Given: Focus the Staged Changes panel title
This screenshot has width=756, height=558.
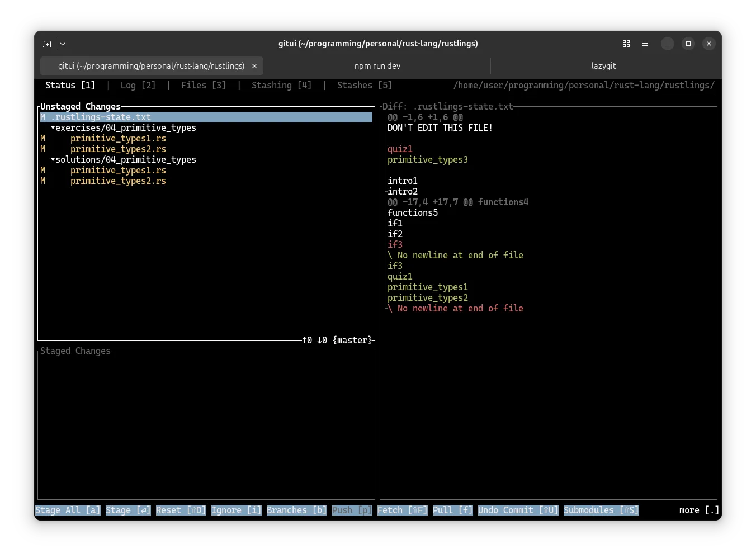Looking at the screenshot, I should [x=75, y=351].
